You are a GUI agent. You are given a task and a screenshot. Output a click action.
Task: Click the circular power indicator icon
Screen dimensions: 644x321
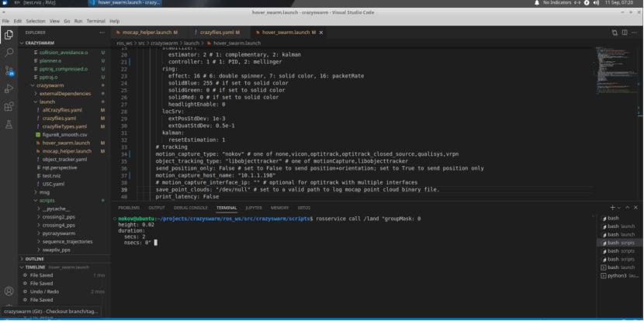pyautogui.click(x=587, y=3)
